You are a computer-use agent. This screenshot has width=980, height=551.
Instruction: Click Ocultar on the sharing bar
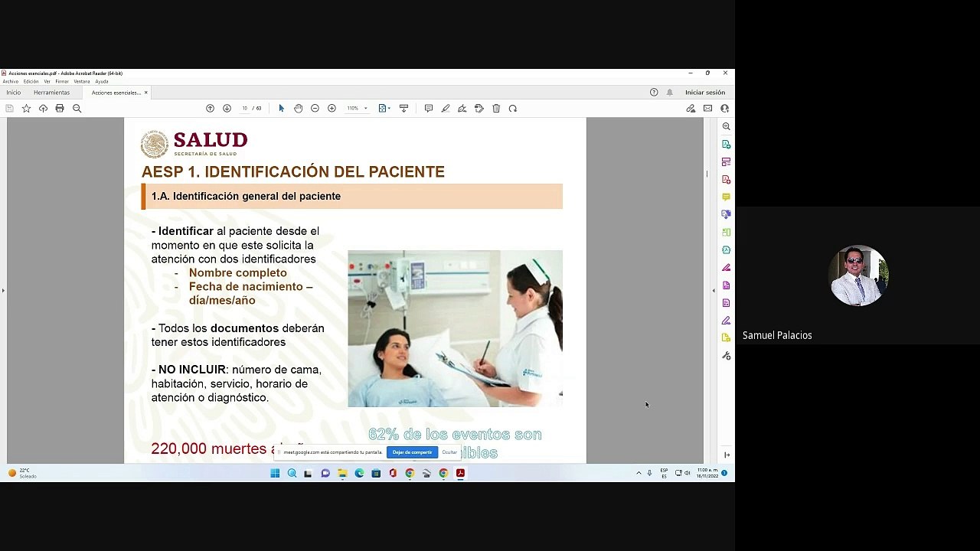point(449,452)
